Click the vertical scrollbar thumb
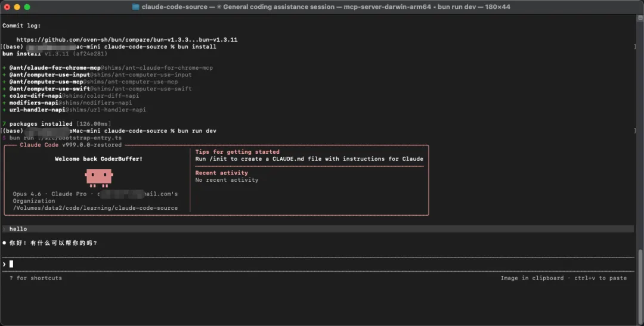644x326 pixels. point(640,285)
